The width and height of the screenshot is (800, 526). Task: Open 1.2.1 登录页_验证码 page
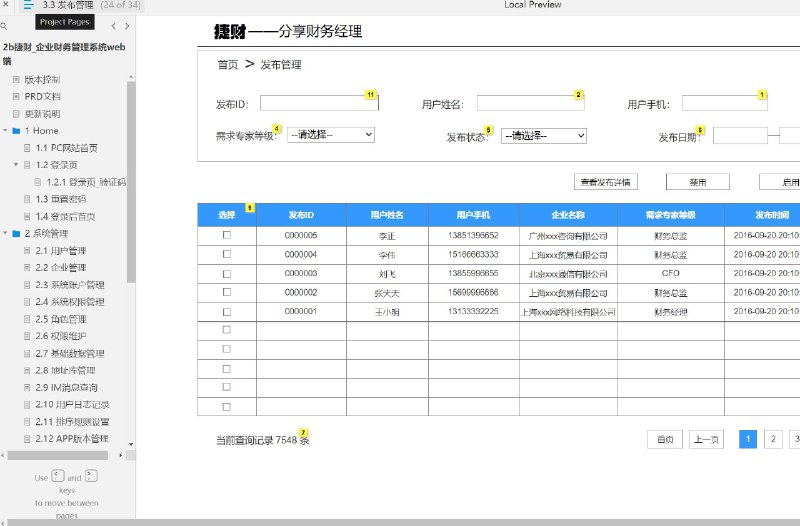[86, 182]
